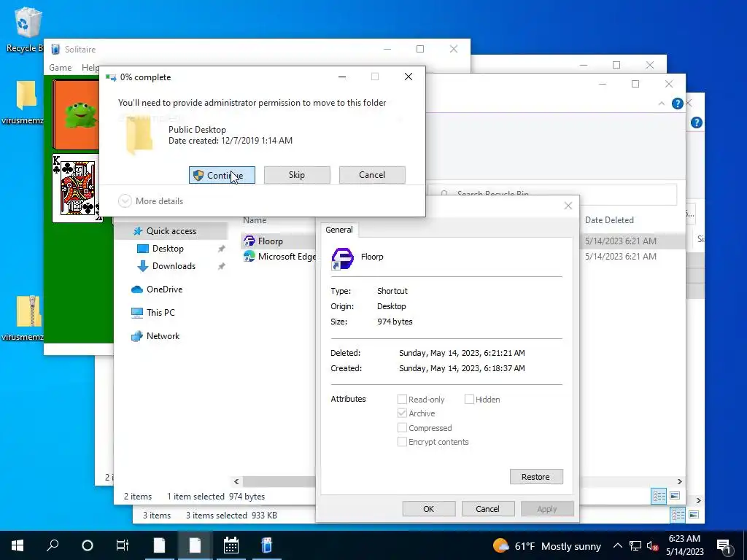Open the Solitaire app on the taskbar
Viewport: 747px width, 560px height.
click(x=267, y=545)
